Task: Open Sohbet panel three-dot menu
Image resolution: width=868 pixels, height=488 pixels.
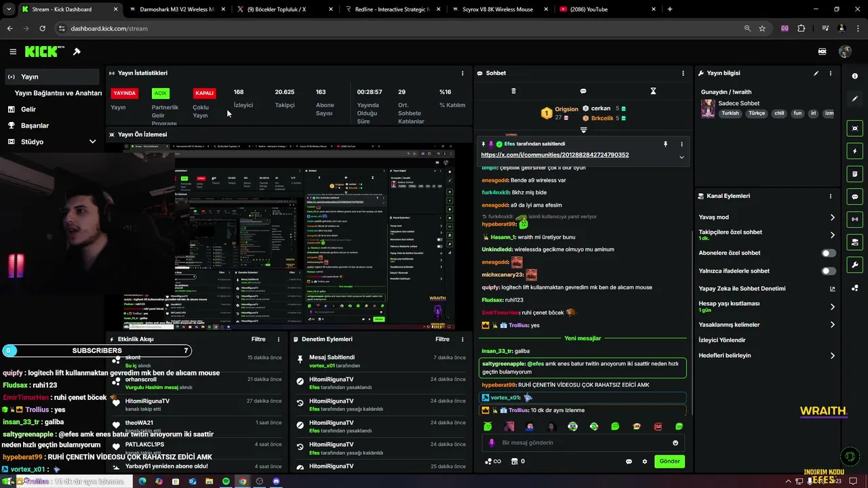Action: [683, 73]
